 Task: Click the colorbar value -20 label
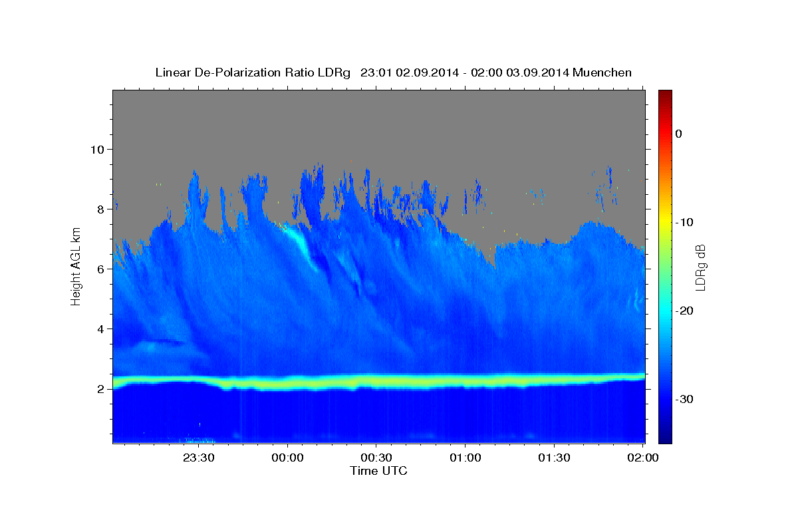pos(685,311)
